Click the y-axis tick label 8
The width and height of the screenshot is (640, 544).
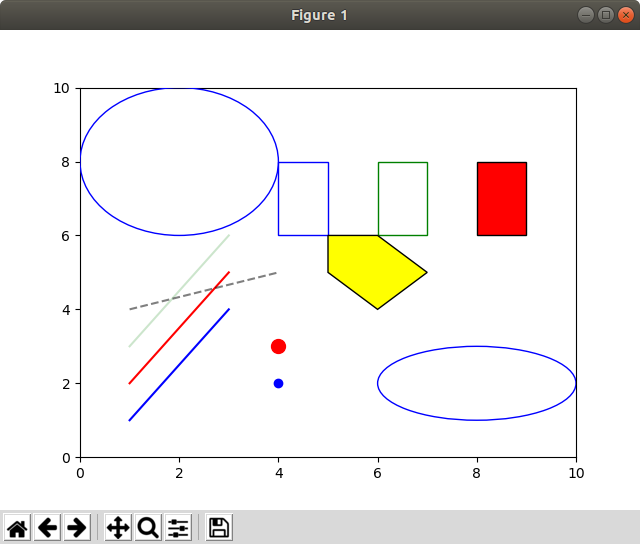(x=65, y=162)
